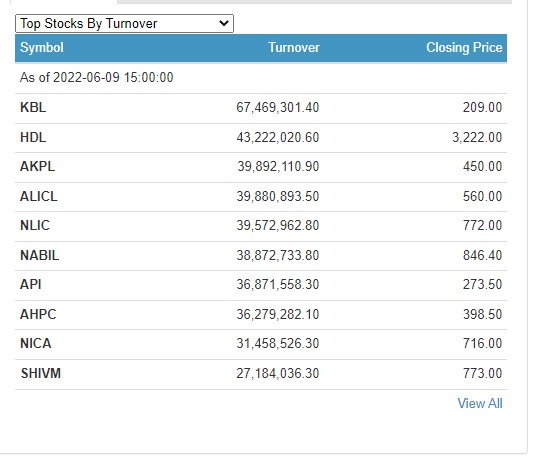Select the NLIC stock symbol
This screenshot has width=537, height=457.
(x=35, y=225)
